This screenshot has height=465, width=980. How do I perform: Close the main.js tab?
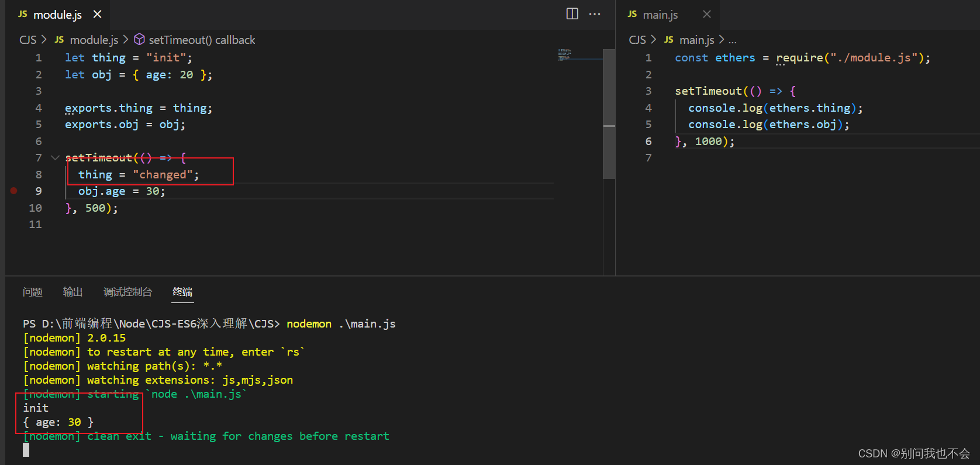[x=706, y=14]
